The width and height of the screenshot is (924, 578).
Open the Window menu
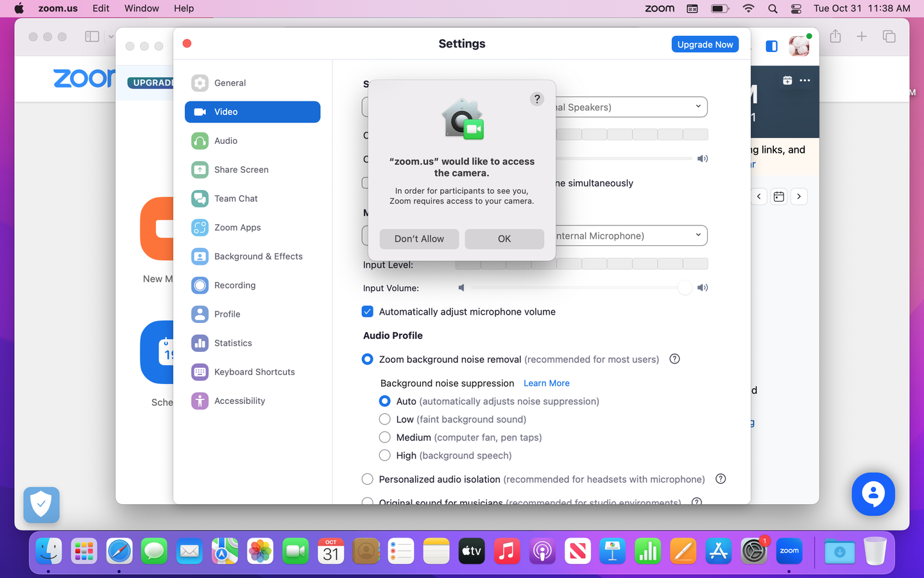(141, 8)
